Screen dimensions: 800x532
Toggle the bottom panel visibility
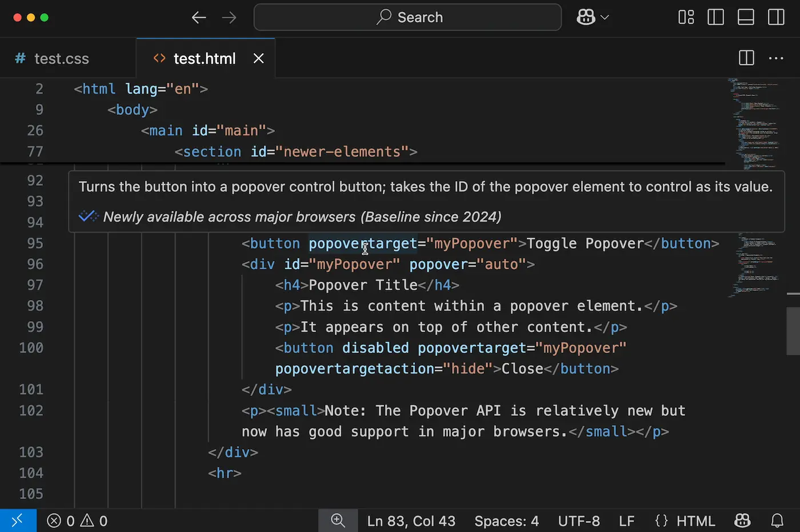click(746, 17)
